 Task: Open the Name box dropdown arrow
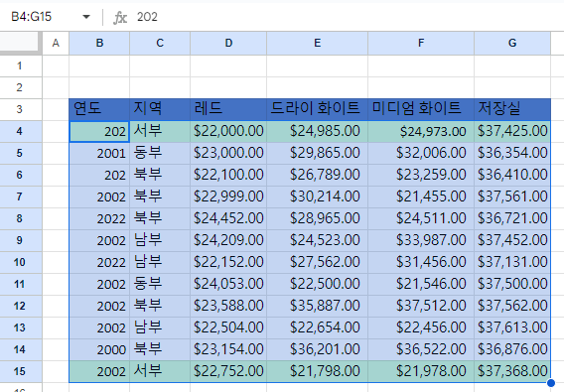pos(86,17)
